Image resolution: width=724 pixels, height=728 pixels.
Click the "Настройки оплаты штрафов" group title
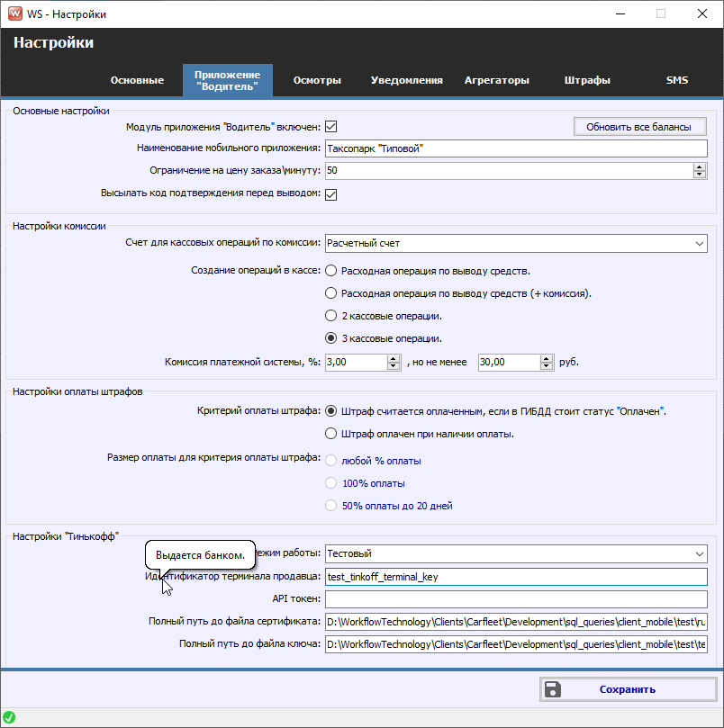point(77,391)
